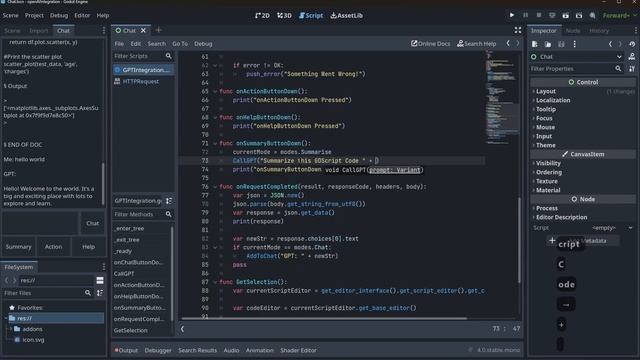
Task: Switch to the Import dock tab
Action: tap(38, 31)
